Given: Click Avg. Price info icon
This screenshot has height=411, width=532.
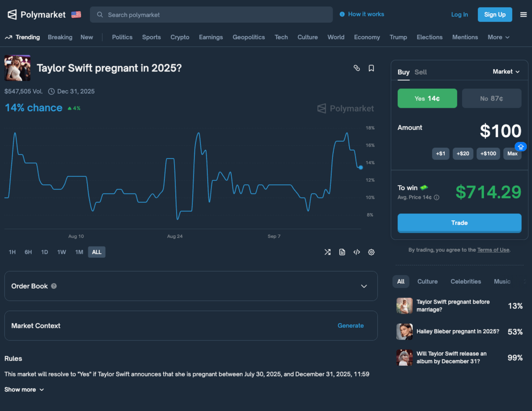Looking at the screenshot, I should coord(436,197).
